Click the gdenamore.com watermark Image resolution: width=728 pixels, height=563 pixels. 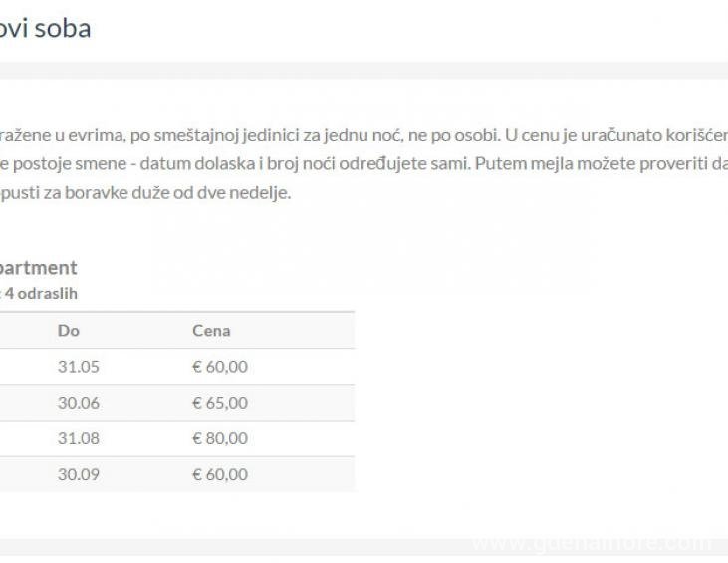pos(592,543)
